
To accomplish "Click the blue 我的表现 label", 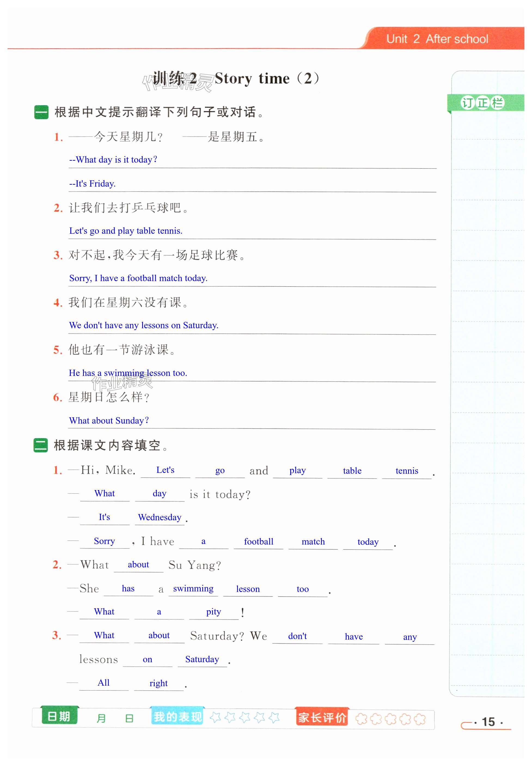I will [177, 716].
